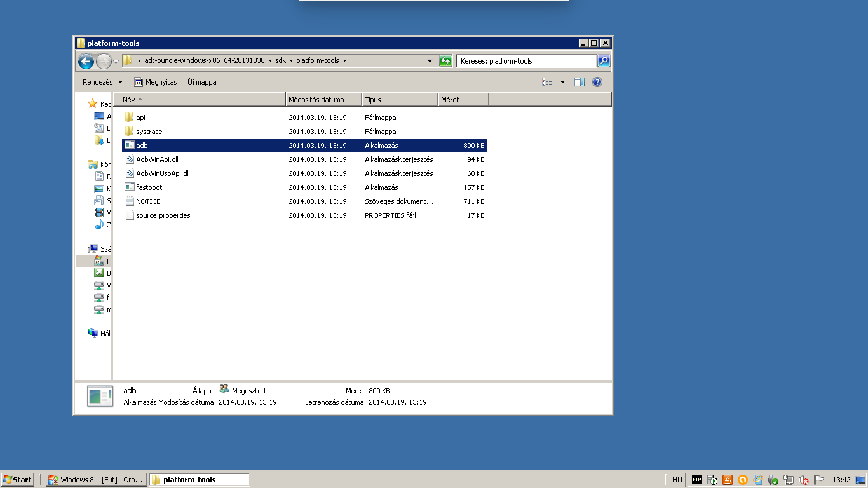Image resolution: width=868 pixels, height=488 pixels.
Task: Open the fastboot application file
Action: click(149, 187)
